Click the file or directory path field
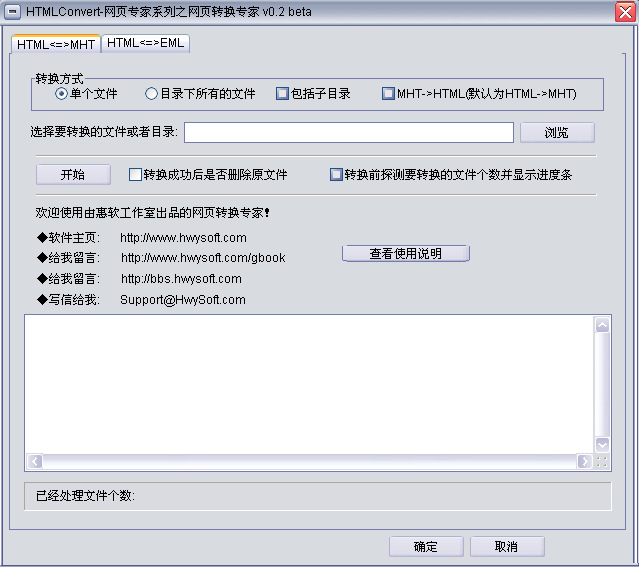Screen dimensions: 639x567 tap(349, 132)
